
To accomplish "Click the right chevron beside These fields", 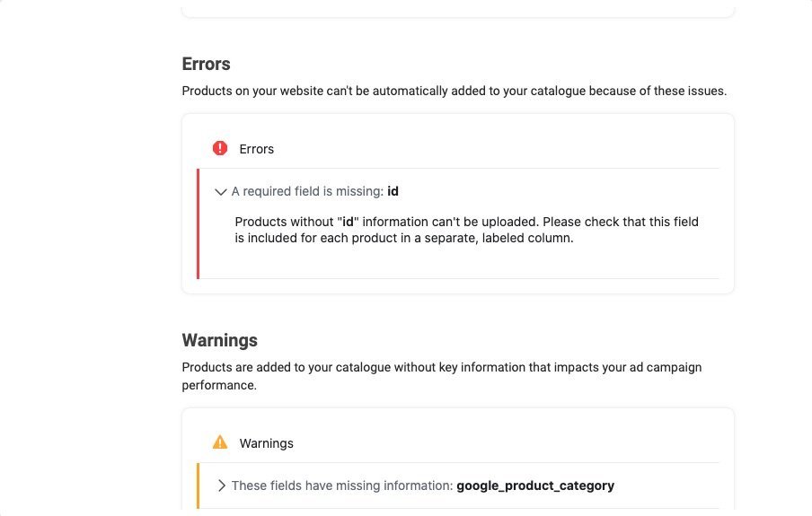I will (x=222, y=485).
